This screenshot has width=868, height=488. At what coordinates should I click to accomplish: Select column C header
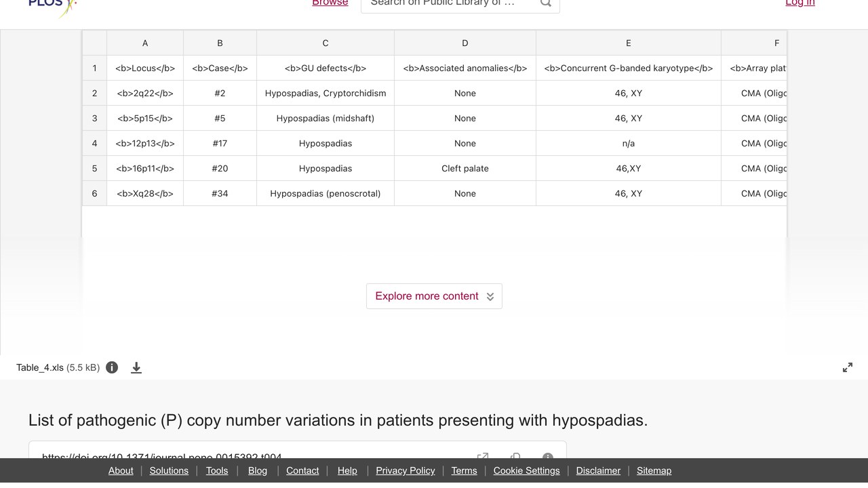(325, 43)
